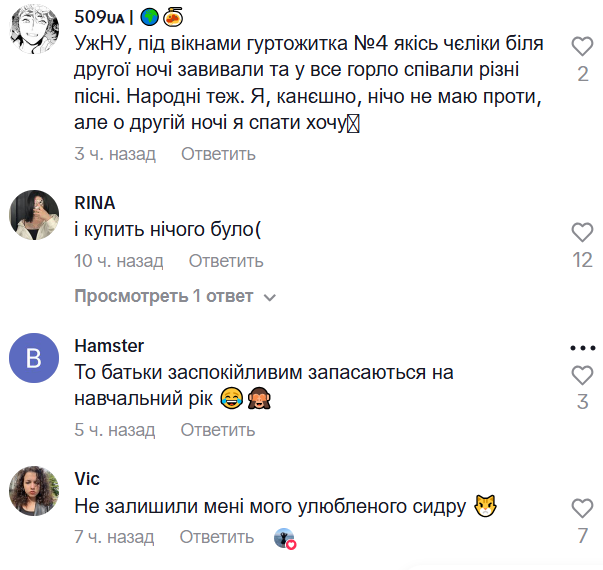Click the creator-liked badge under Vic's comment
Viewport: 603px width, 570px height.
click(286, 538)
